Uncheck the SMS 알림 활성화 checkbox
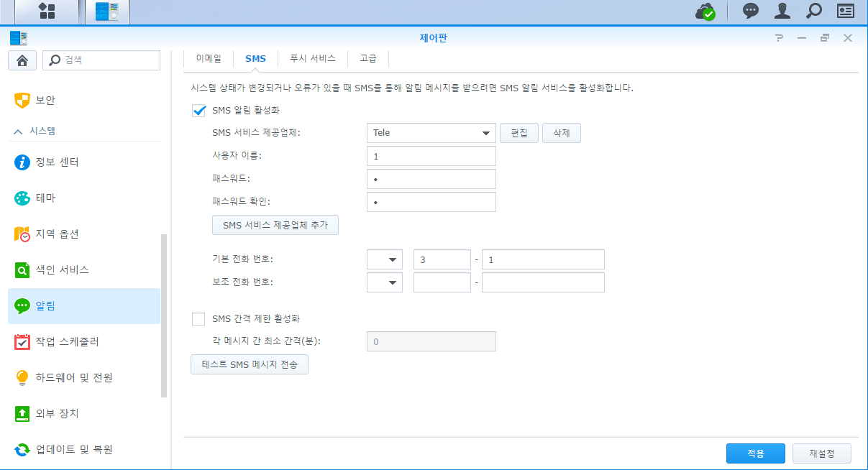 click(199, 111)
